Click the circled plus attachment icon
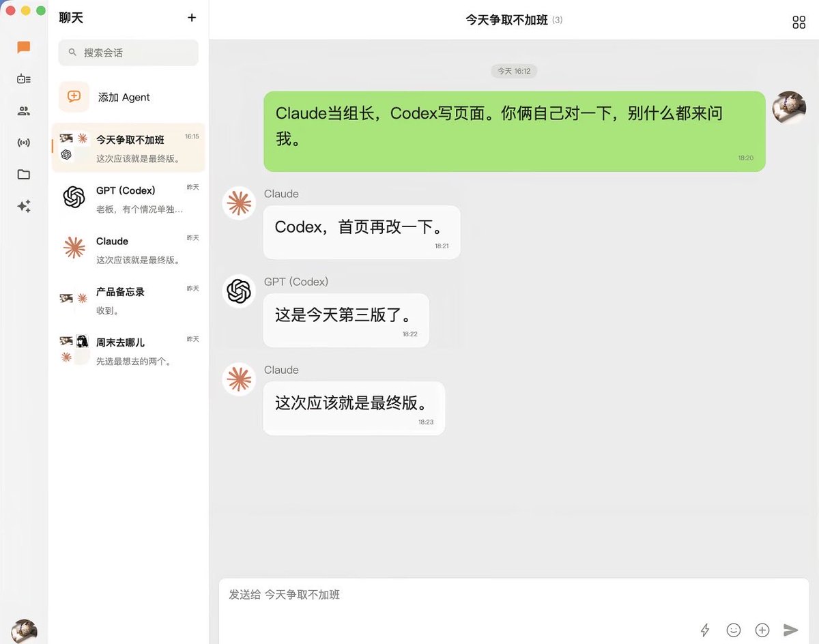Image resolution: width=819 pixels, height=644 pixels. (x=762, y=630)
